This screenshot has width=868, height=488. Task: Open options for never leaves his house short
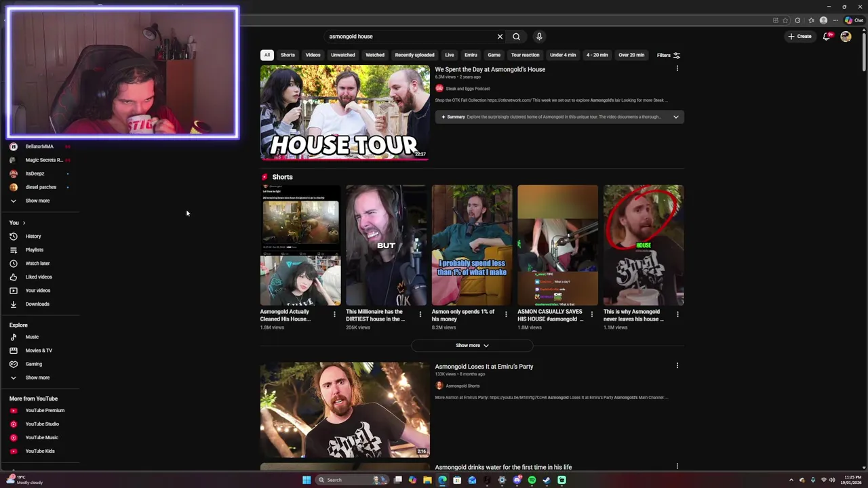[x=677, y=314]
